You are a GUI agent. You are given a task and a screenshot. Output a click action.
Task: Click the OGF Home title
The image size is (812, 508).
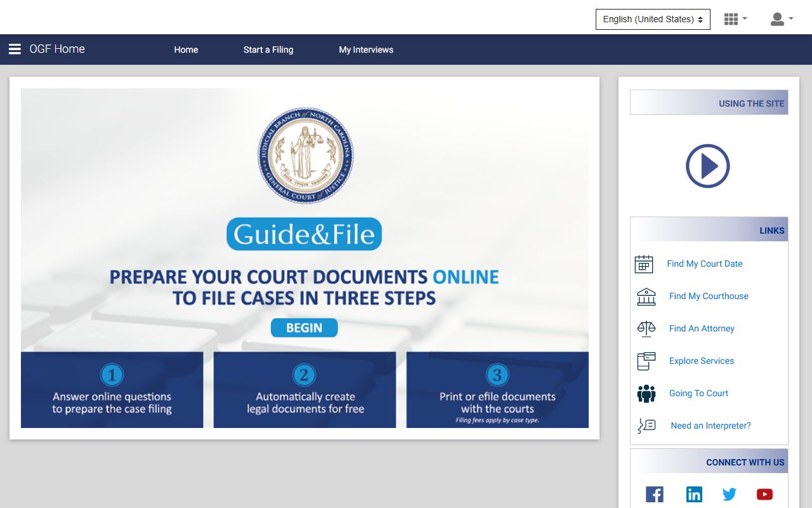point(57,49)
